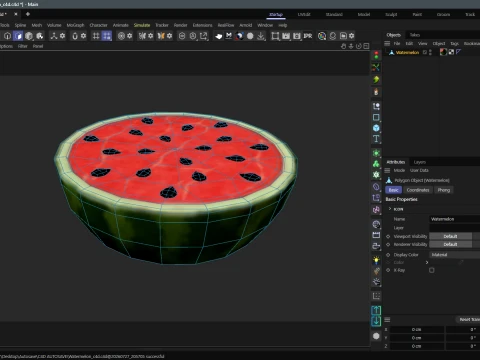Click the Reset Transform button
The width and height of the screenshot is (480, 360).
tap(469, 319)
